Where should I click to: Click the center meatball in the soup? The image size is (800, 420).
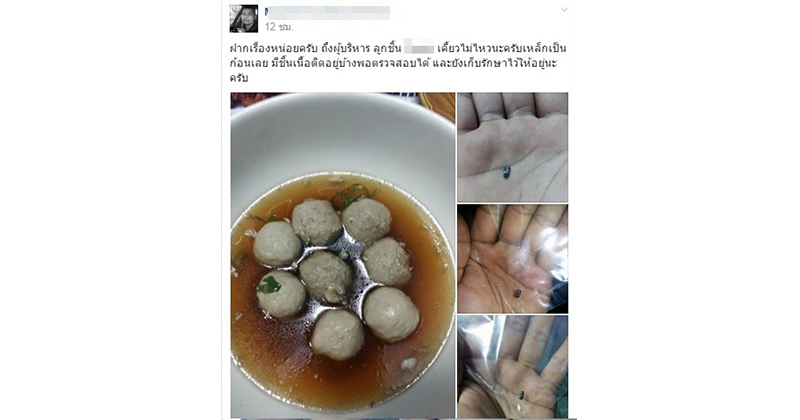coord(326,276)
